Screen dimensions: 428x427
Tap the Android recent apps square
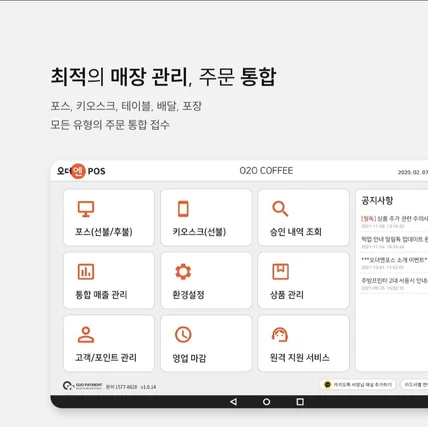[x=300, y=402]
